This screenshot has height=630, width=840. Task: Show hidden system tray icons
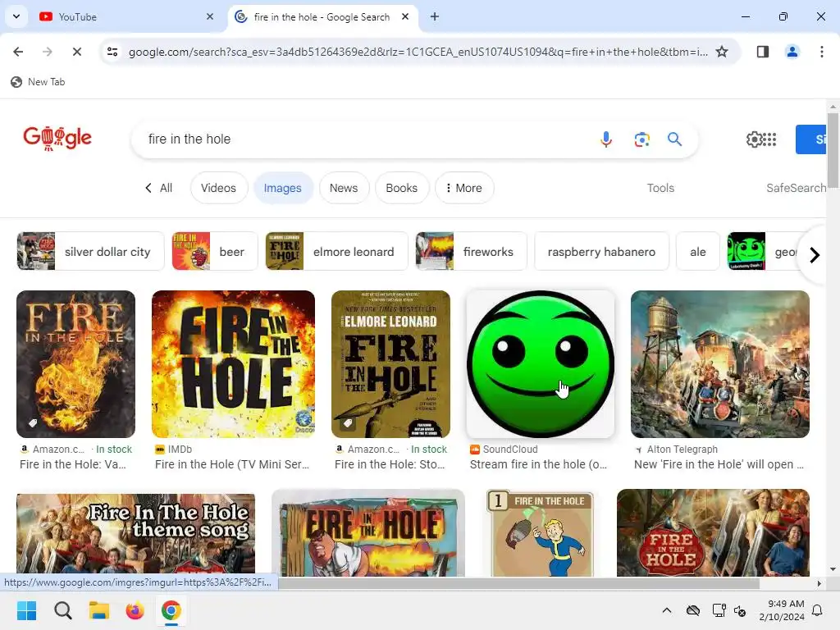666,610
